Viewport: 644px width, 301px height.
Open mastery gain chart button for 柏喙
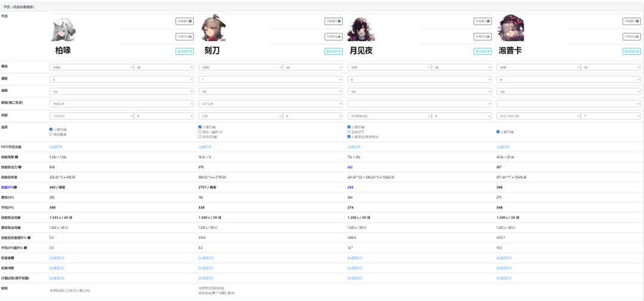[184, 36]
